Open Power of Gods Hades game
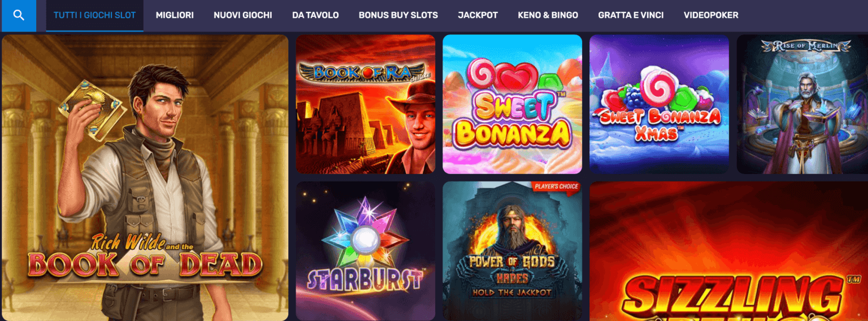 [x=512, y=251]
